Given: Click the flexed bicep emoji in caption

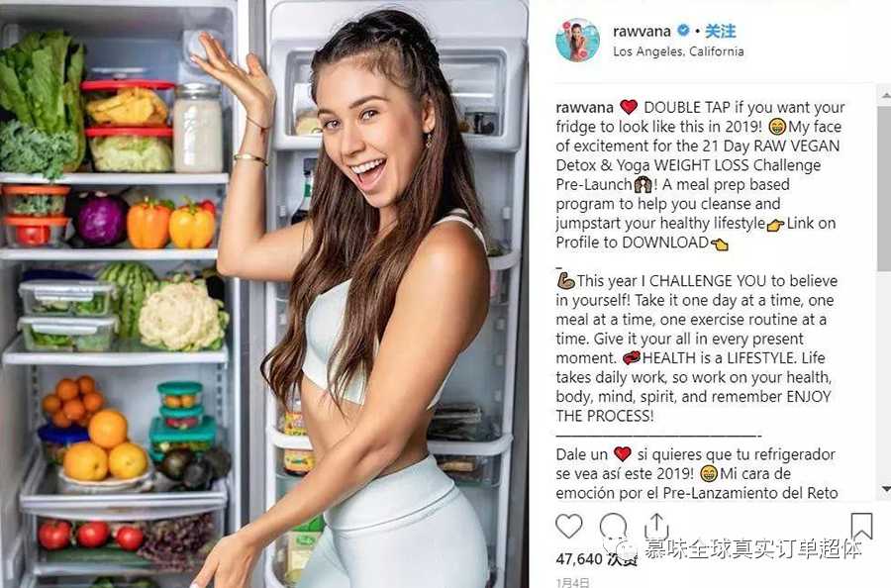Looking at the screenshot, I should [x=565, y=281].
